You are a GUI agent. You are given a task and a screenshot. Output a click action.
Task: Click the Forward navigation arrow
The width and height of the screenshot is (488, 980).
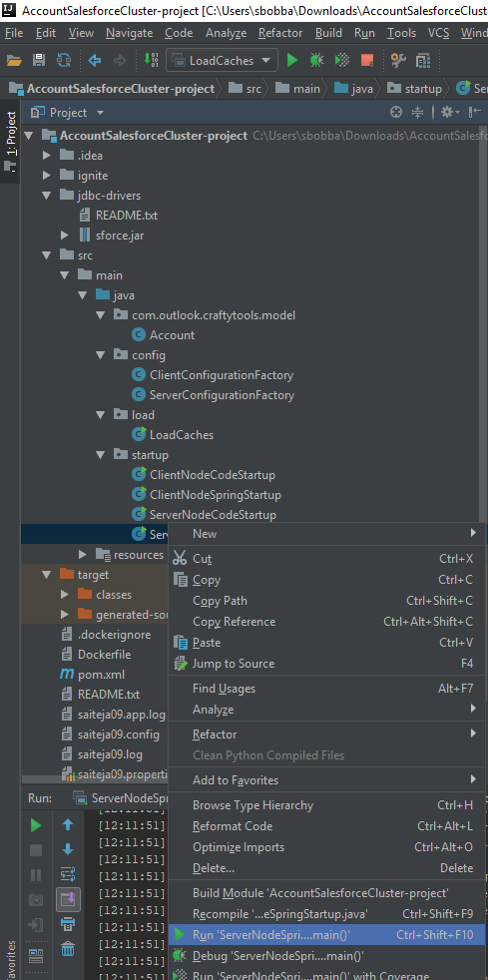point(120,61)
